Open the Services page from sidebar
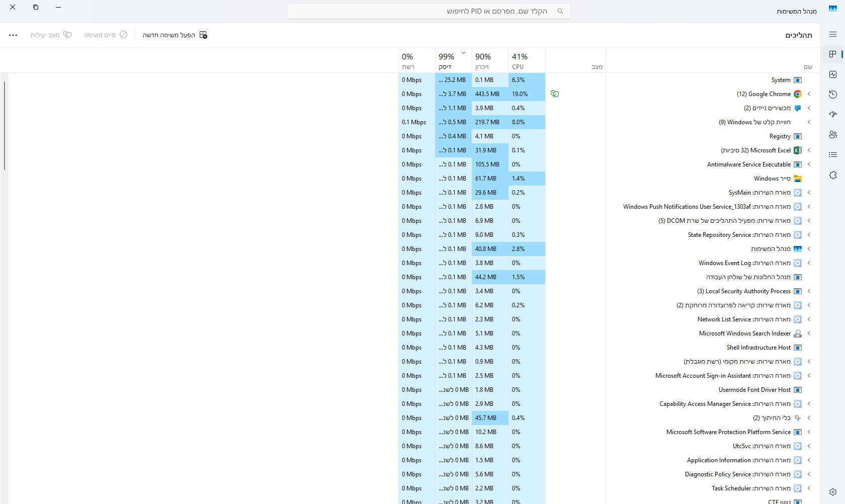The width and height of the screenshot is (845, 504). 833,175
